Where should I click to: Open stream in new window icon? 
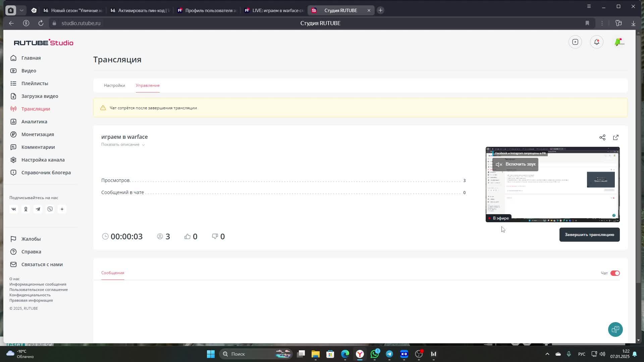tap(616, 138)
